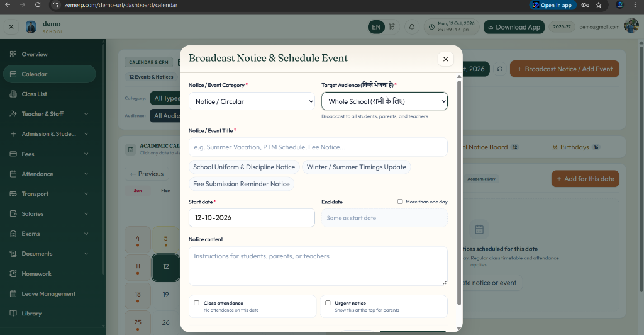
Task: Click the Open in app button
Action: 553,5
